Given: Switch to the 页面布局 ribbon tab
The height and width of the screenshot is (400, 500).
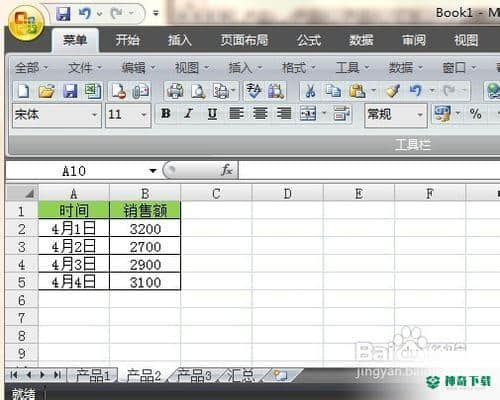Looking at the screenshot, I should point(244,40).
